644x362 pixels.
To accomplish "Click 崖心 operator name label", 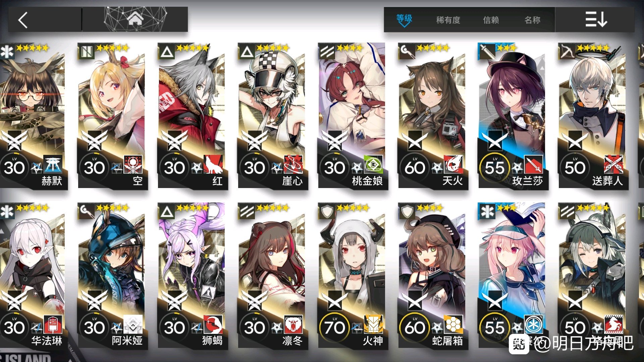I will (292, 181).
